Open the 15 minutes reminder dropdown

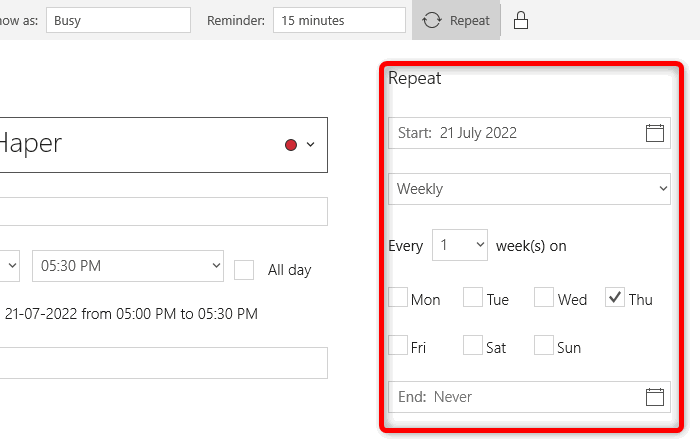tap(339, 20)
